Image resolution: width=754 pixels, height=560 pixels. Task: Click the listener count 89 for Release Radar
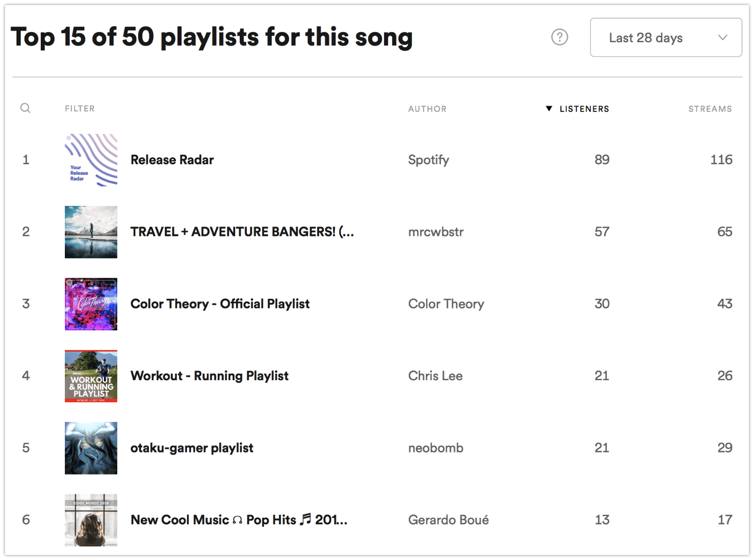[x=602, y=160]
